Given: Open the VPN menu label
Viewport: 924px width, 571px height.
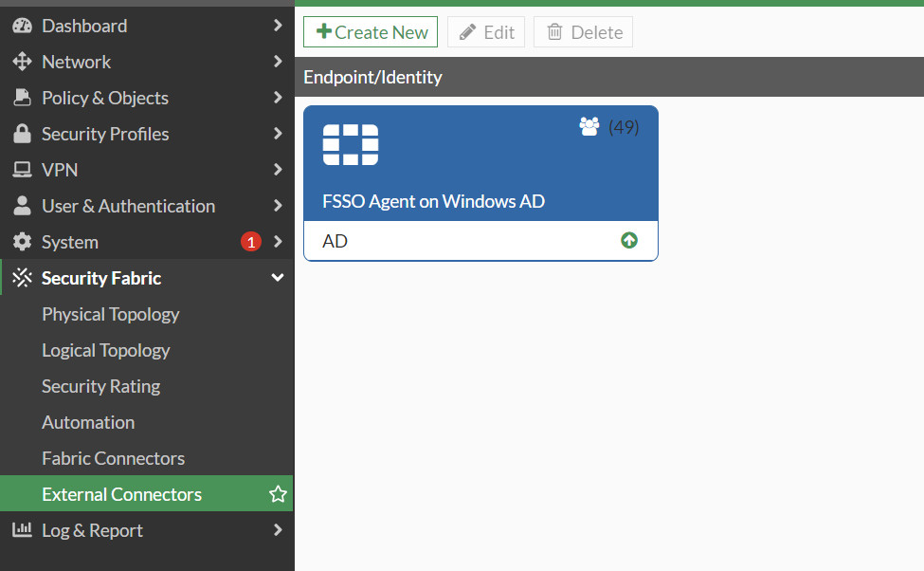Looking at the screenshot, I should click(x=60, y=170).
